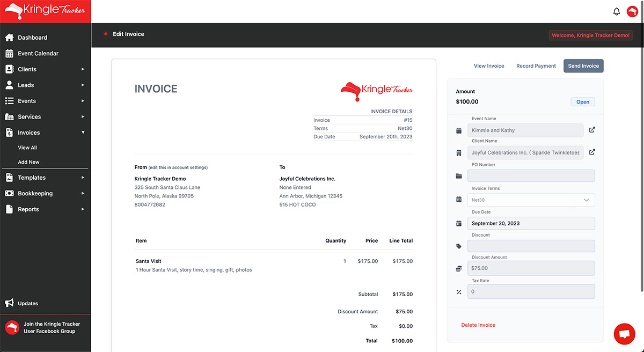Click the phone number 8004772682
Viewport: 644px width, 352px height.
tap(150, 205)
